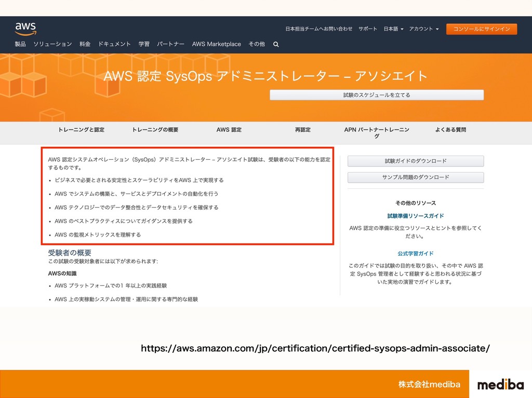Open the 製品 menu
This screenshot has width=532, height=398.
[20, 44]
